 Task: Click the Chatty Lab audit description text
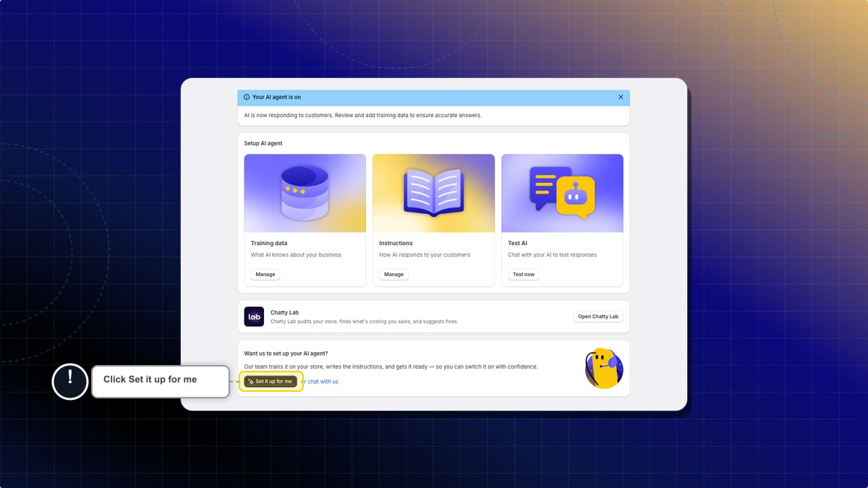(364, 322)
